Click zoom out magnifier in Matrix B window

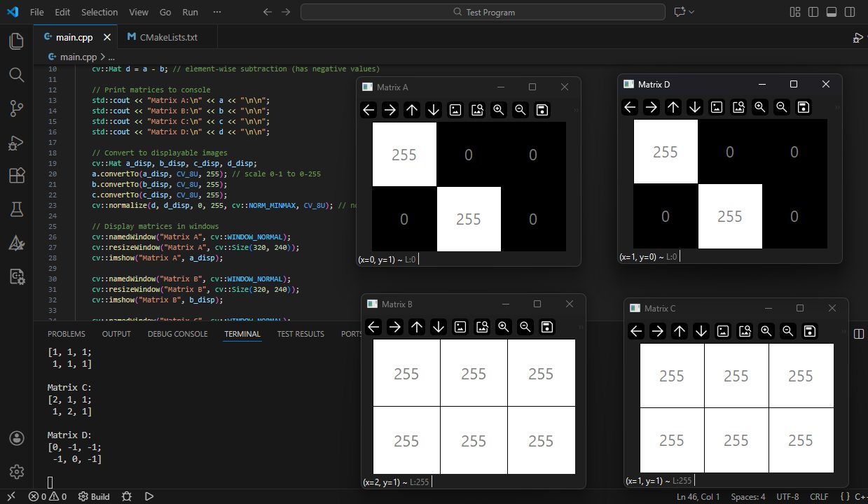coord(525,327)
